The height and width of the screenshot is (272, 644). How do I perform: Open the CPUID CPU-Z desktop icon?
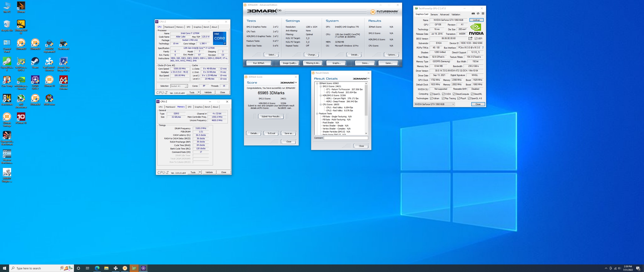click(35, 83)
